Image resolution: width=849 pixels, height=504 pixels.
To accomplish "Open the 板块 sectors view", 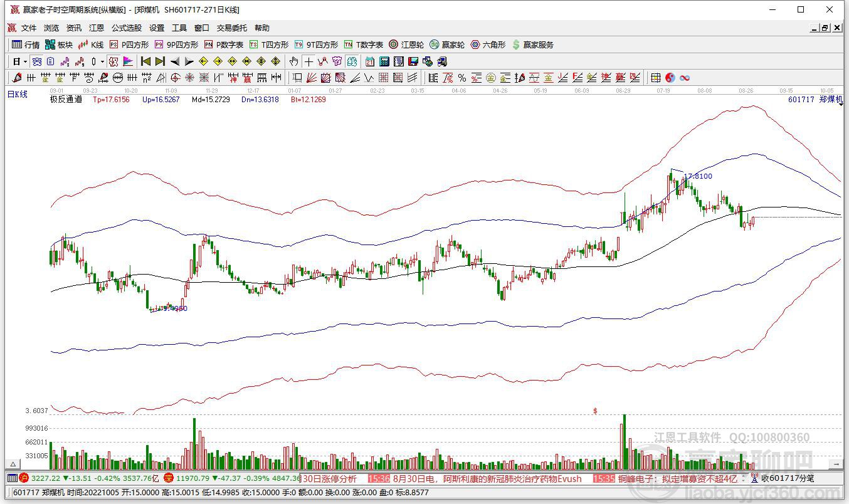I will [58, 45].
